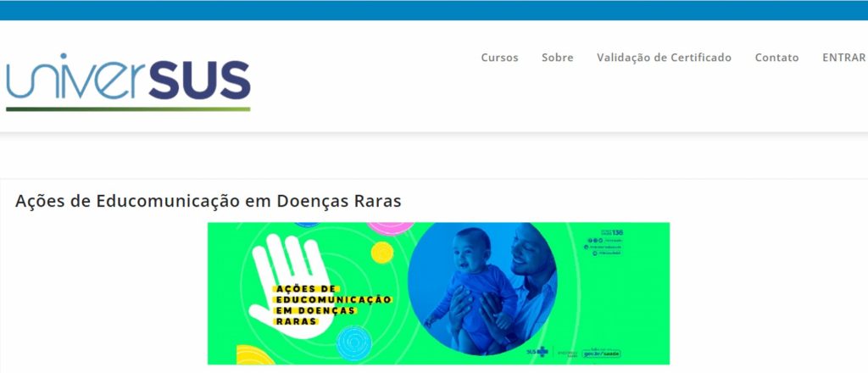Open the Cursos menu item
The width and height of the screenshot is (868, 373).
[x=499, y=58]
